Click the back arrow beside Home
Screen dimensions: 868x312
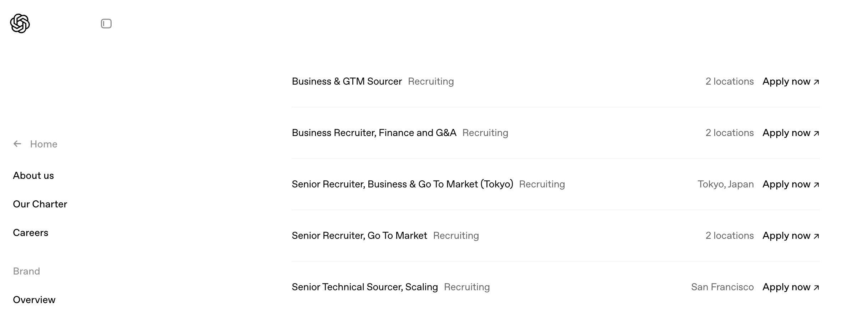pyautogui.click(x=17, y=144)
